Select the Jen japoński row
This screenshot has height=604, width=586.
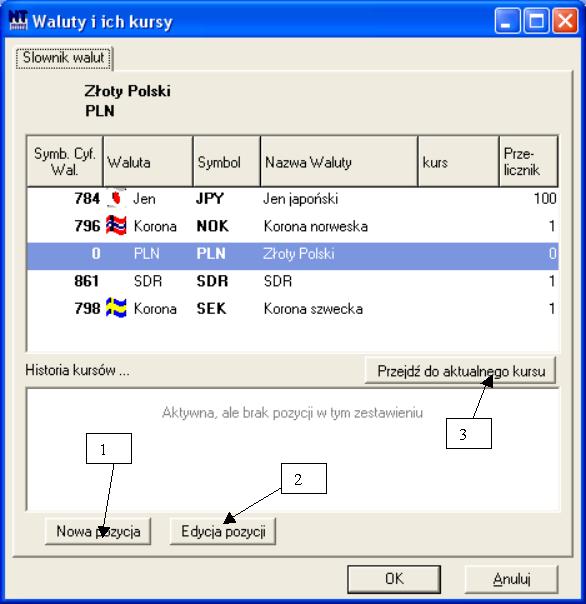coord(292,199)
